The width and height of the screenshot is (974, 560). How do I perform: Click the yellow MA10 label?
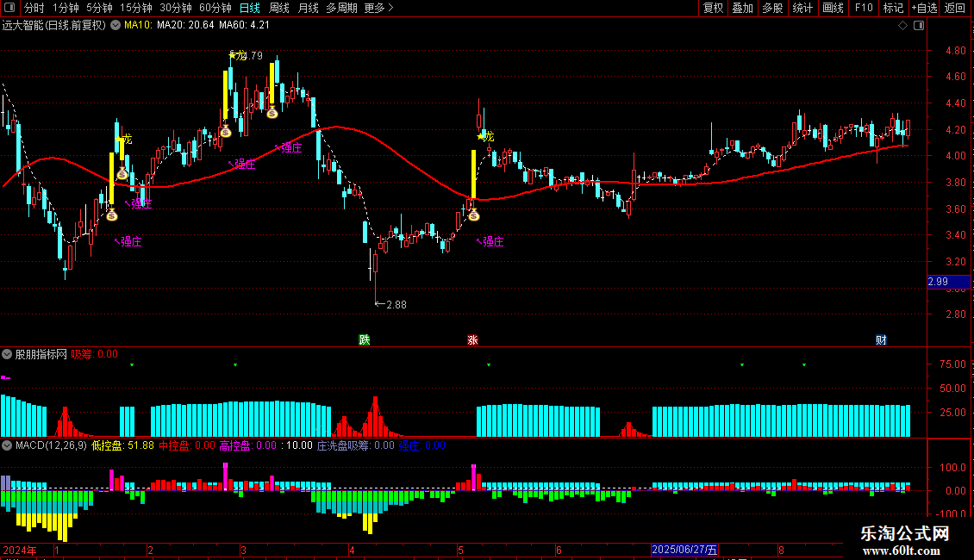pos(138,26)
